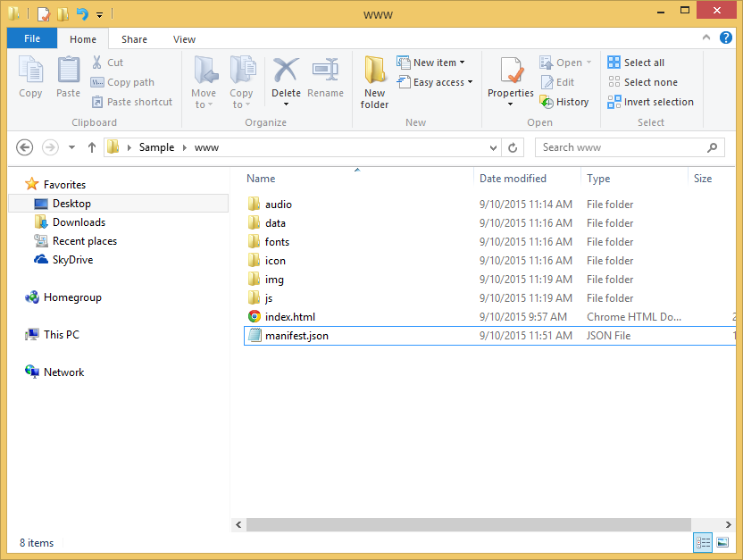Open the Properties dropdown arrow
The height and width of the screenshot is (560, 743).
pos(510,104)
